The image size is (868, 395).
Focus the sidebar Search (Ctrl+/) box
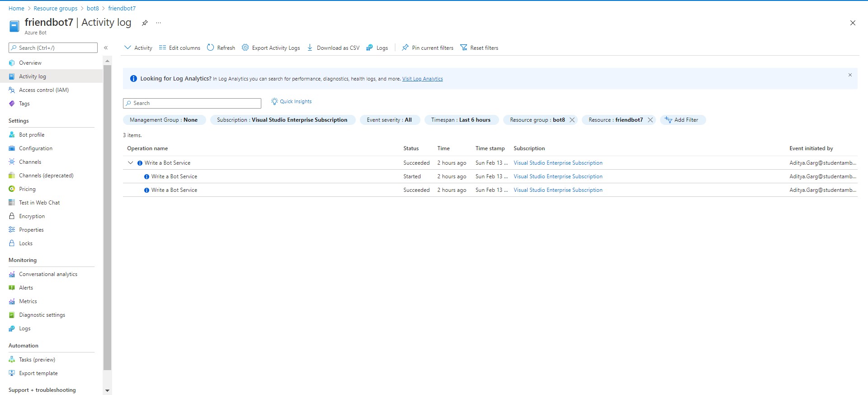[53, 48]
